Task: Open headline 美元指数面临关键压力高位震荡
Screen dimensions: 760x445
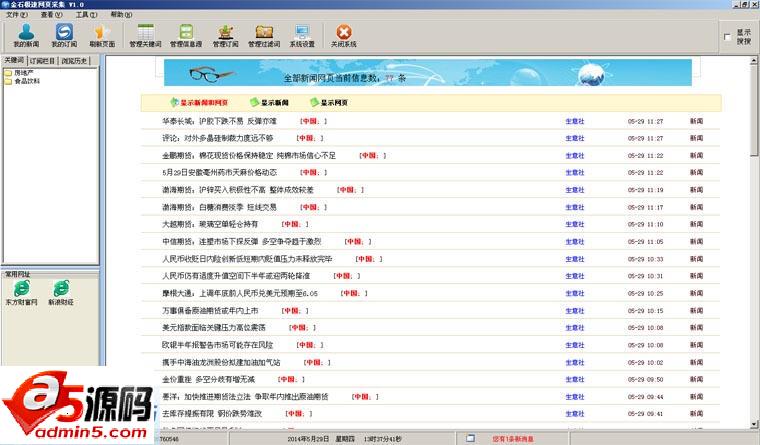Action: click(214, 328)
